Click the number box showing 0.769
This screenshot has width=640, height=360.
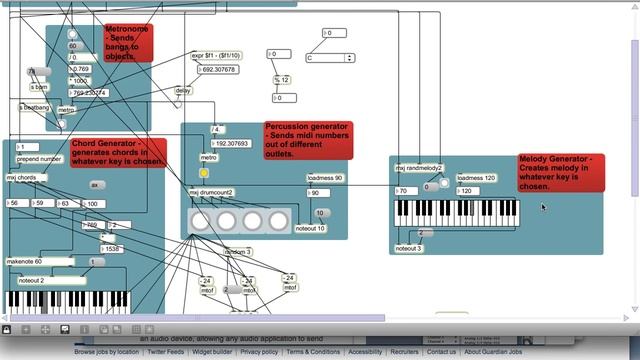pos(80,69)
